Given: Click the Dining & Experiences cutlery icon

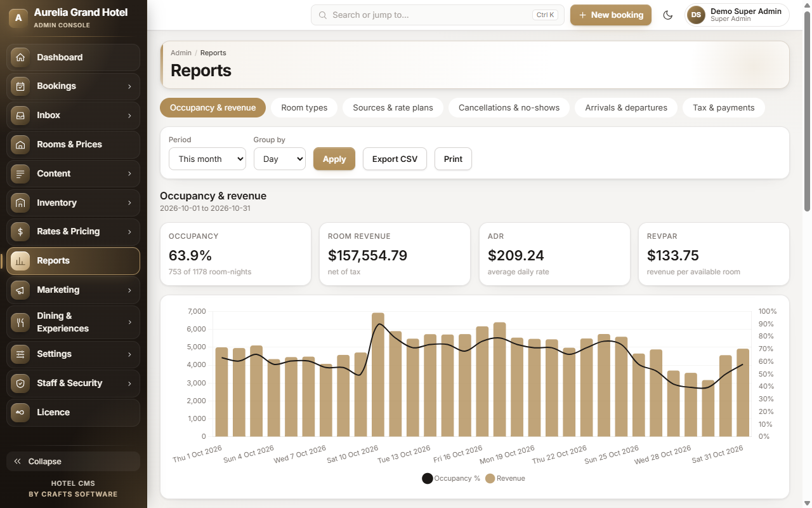Looking at the screenshot, I should click(x=20, y=322).
